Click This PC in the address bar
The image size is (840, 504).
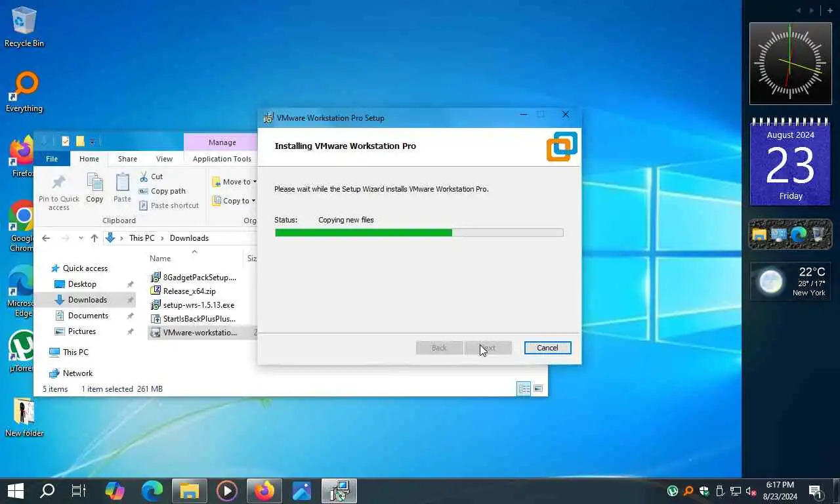point(142,238)
